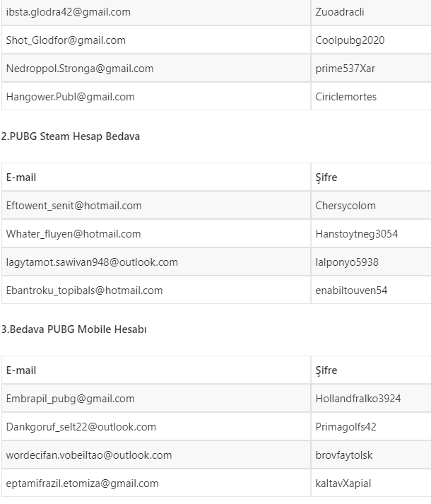The width and height of the screenshot is (431, 504).
Task: Click the Nedroppol.Stronga@gmail.com email cell
Action: (80, 69)
